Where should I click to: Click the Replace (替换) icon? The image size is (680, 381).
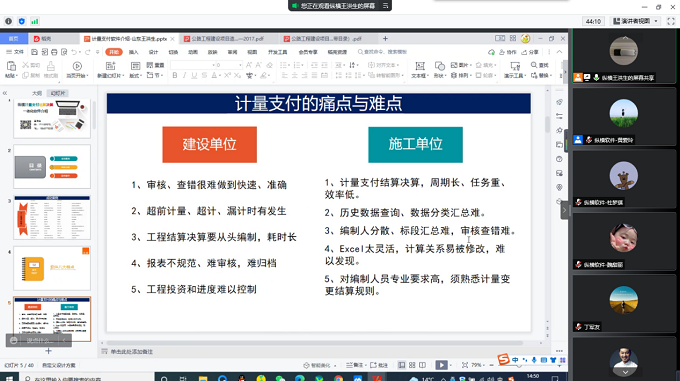pyautogui.click(x=534, y=75)
